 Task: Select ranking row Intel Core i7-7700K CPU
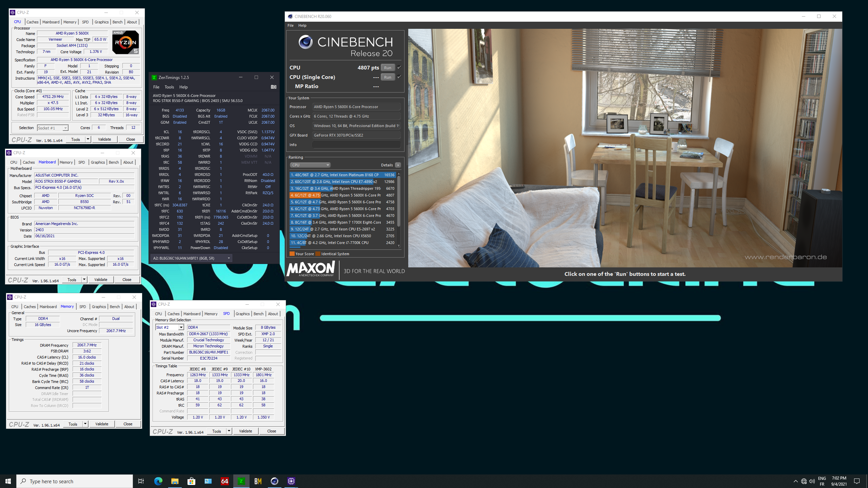click(342, 243)
